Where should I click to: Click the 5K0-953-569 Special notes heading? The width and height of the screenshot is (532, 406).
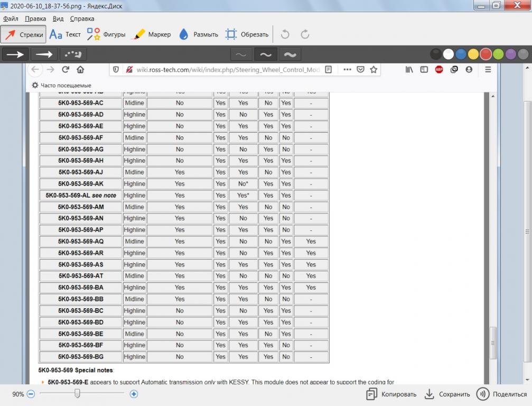76,370
